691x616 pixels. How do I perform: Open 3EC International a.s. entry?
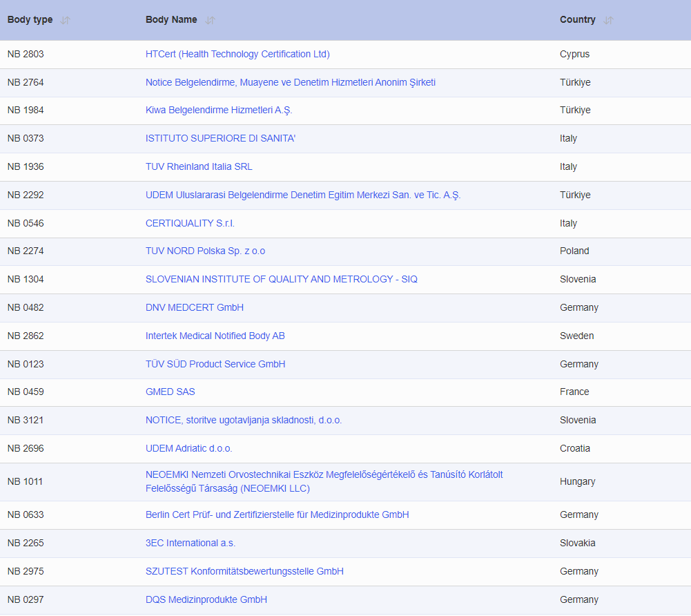190,543
